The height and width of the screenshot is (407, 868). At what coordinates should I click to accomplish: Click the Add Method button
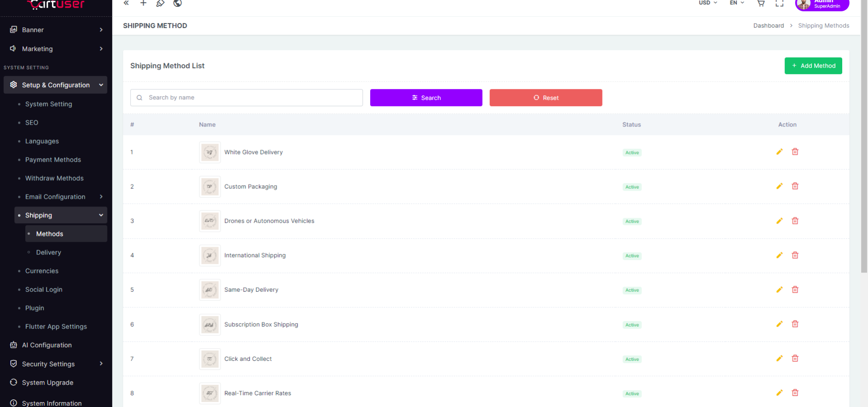813,66
